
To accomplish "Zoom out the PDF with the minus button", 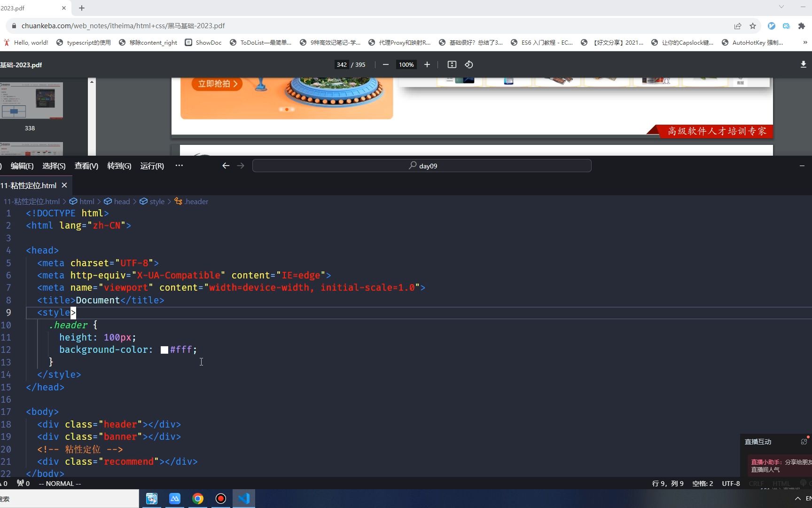I will pyautogui.click(x=386, y=65).
